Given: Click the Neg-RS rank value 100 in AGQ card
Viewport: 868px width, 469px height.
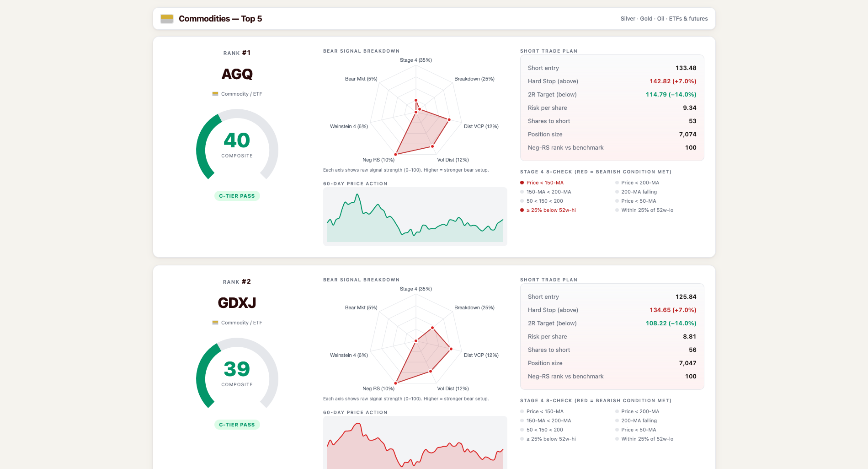Looking at the screenshot, I should pos(691,148).
